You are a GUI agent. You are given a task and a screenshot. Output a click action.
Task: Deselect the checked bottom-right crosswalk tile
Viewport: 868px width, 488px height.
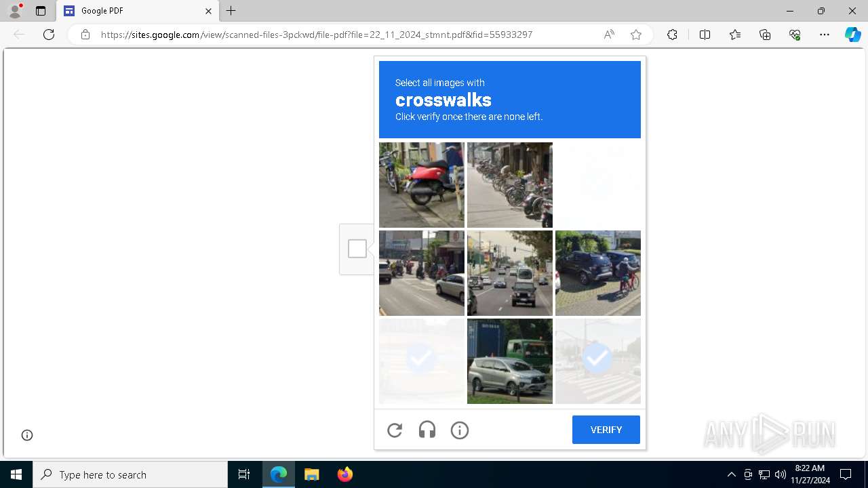click(x=598, y=361)
